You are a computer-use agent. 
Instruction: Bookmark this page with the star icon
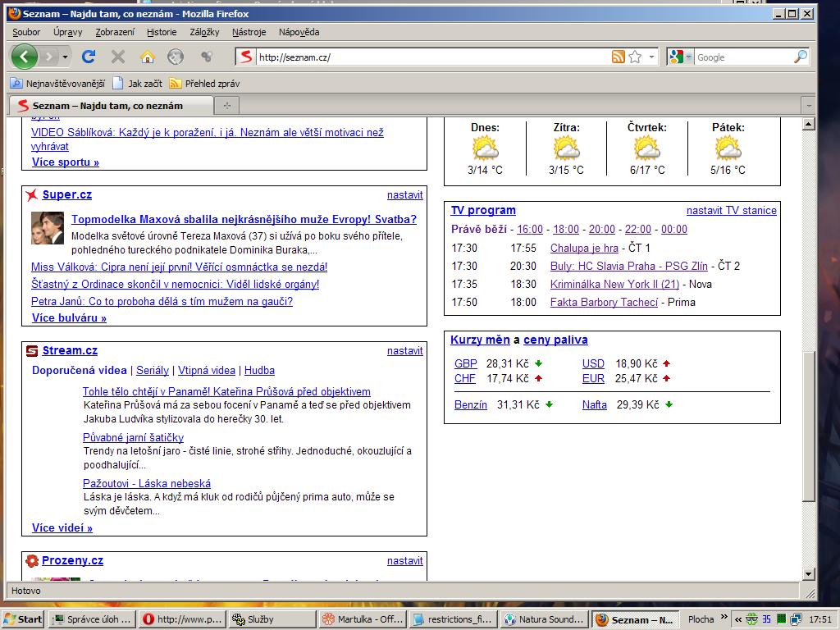[x=635, y=57]
